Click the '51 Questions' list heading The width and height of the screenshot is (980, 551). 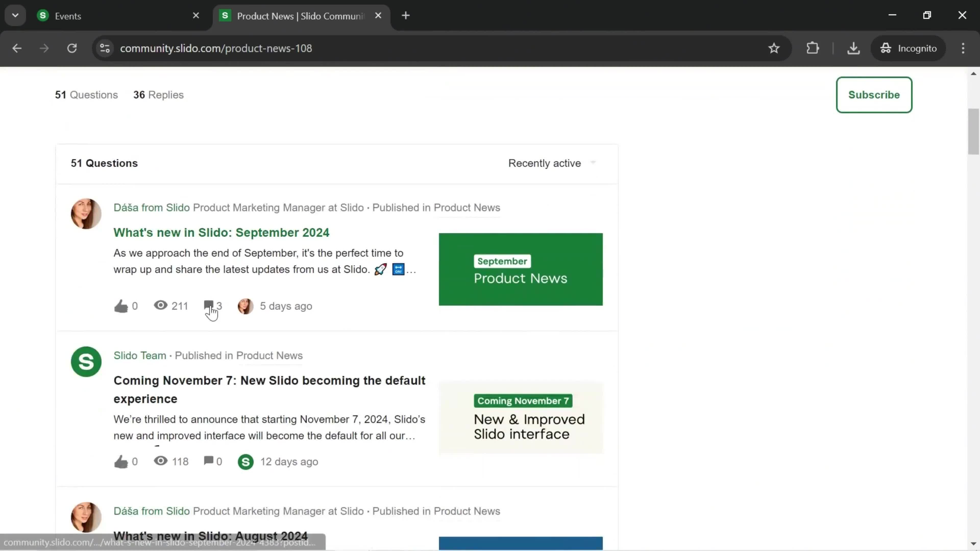click(104, 163)
